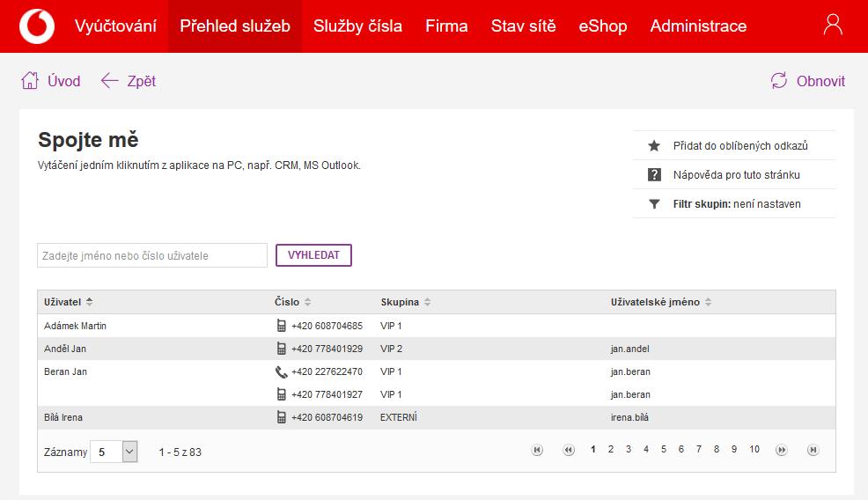Image resolution: width=868 pixels, height=500 pixels.
Task: Click the VYHLEDAT search button
Action: pos(313,255)
